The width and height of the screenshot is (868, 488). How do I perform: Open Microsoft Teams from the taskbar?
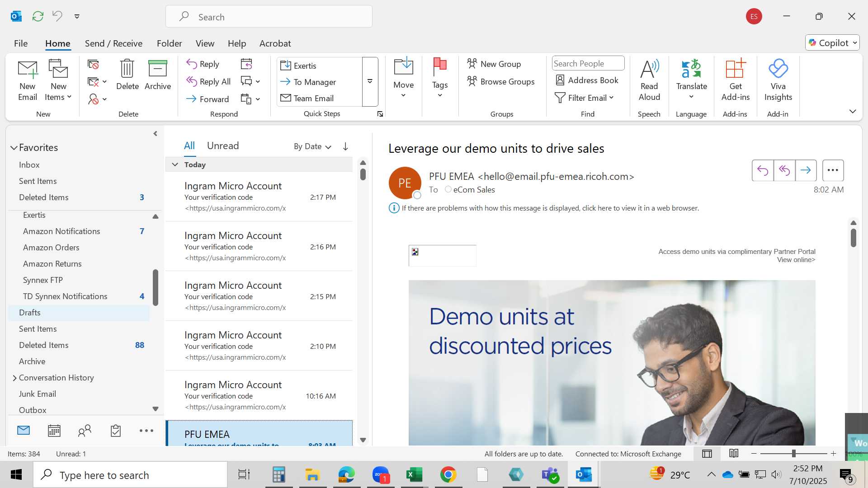coord(550,475)
